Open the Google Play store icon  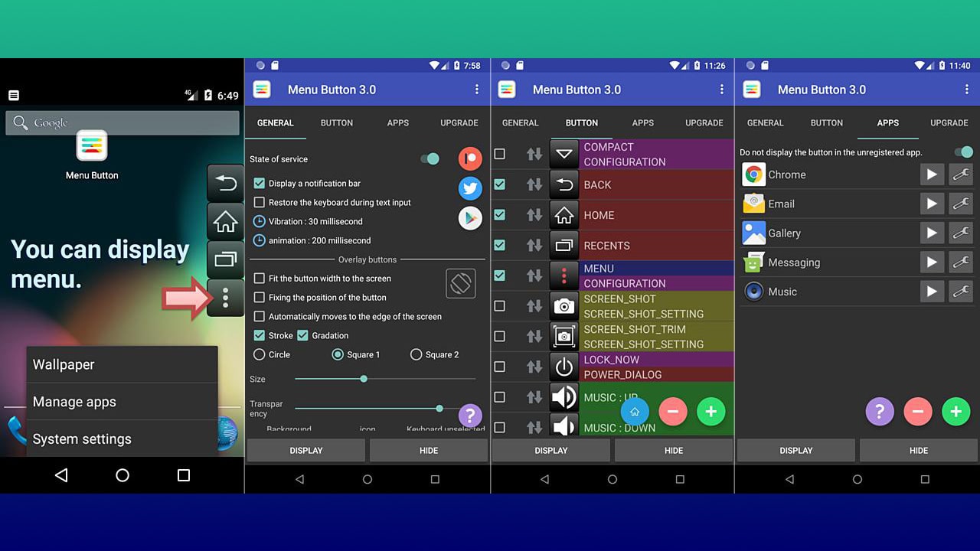(x=470, y=218)
